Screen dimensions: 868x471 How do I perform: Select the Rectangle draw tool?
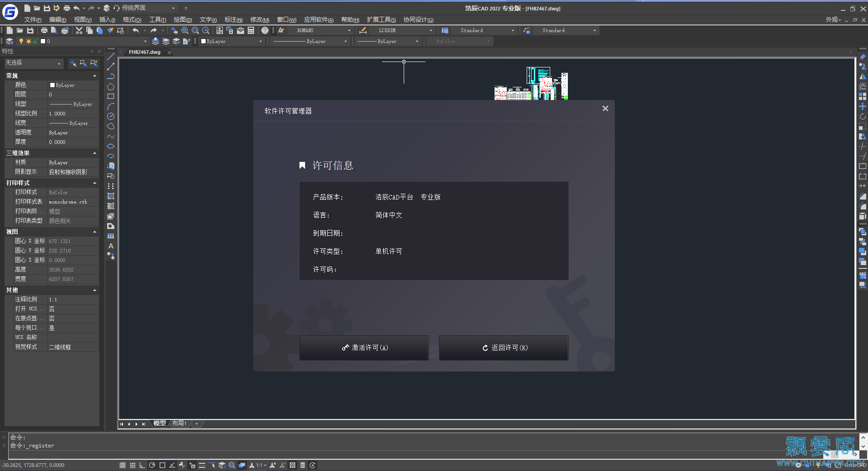(111, 96)
